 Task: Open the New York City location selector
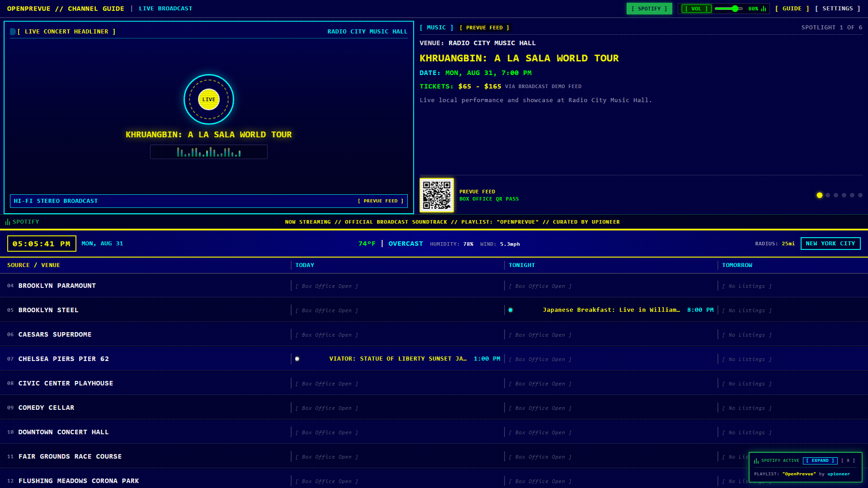tap(830, 244)
